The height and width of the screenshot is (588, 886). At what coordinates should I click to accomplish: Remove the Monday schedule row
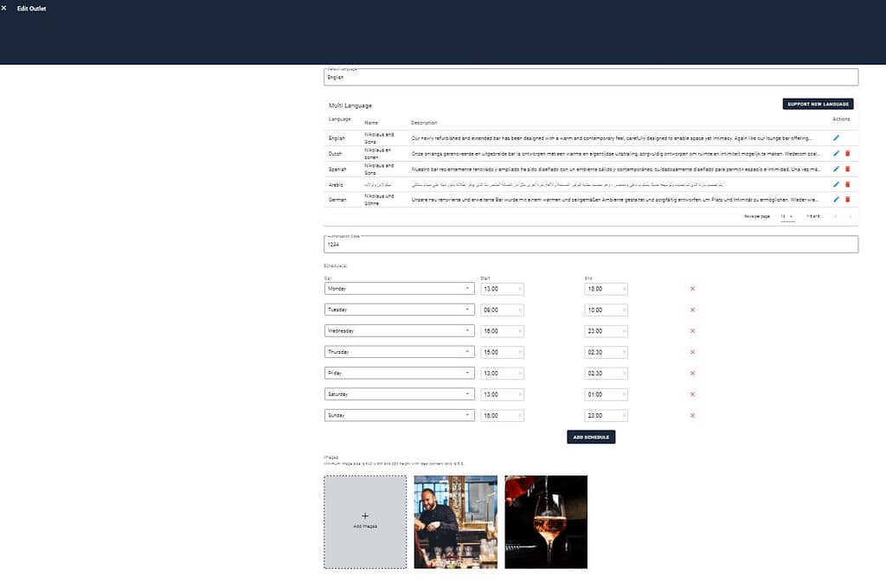tap(692, 289)
